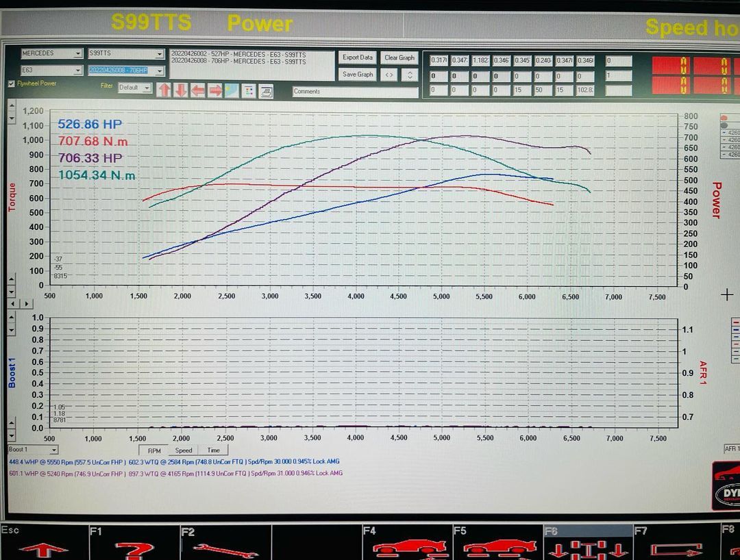Open the S99TTS plate dropdown

point(126,53)
